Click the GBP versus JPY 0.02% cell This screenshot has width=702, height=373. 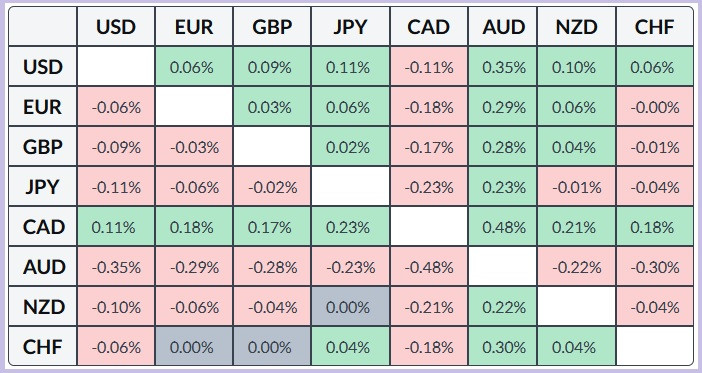coord(351,146)
